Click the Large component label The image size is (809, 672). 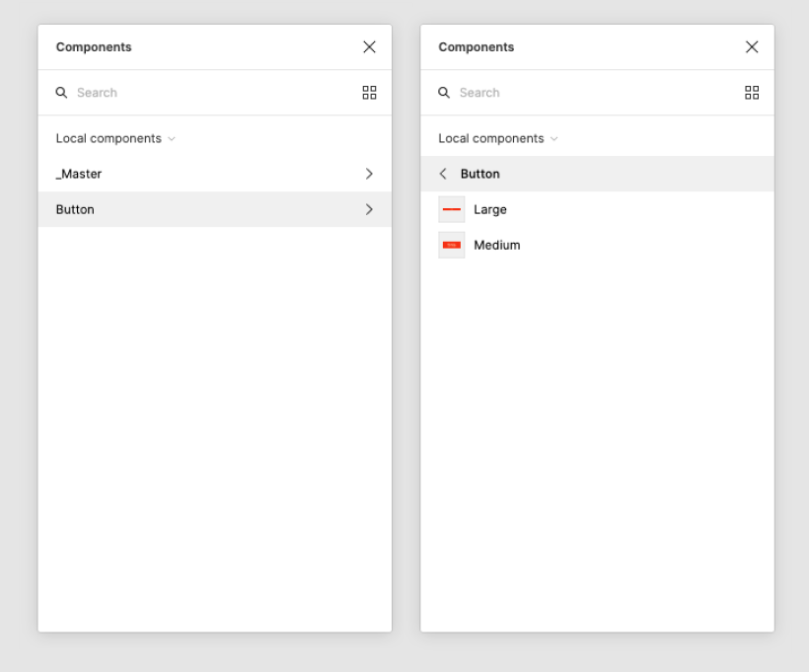click(490, 209)
